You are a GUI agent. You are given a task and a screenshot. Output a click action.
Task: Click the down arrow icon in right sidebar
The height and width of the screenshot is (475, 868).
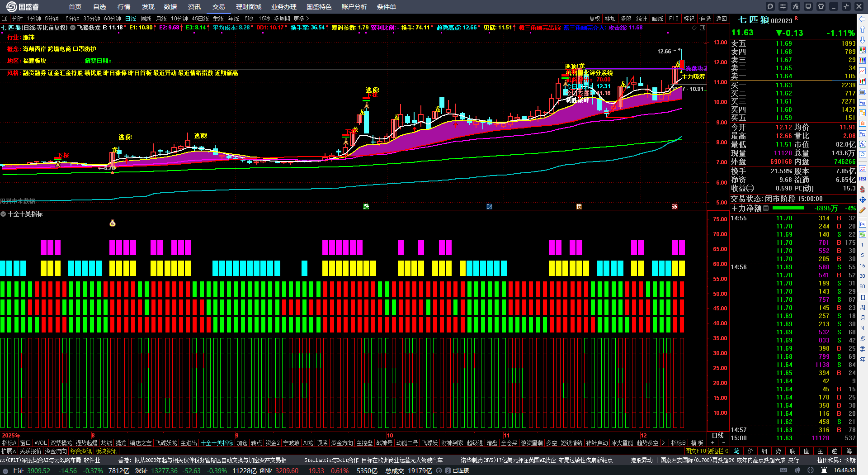point(863,39)
